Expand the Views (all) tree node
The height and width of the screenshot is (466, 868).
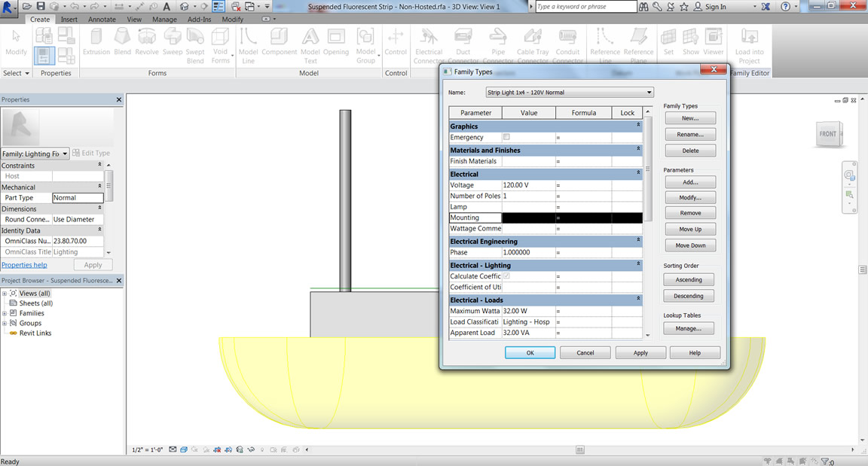5,294
